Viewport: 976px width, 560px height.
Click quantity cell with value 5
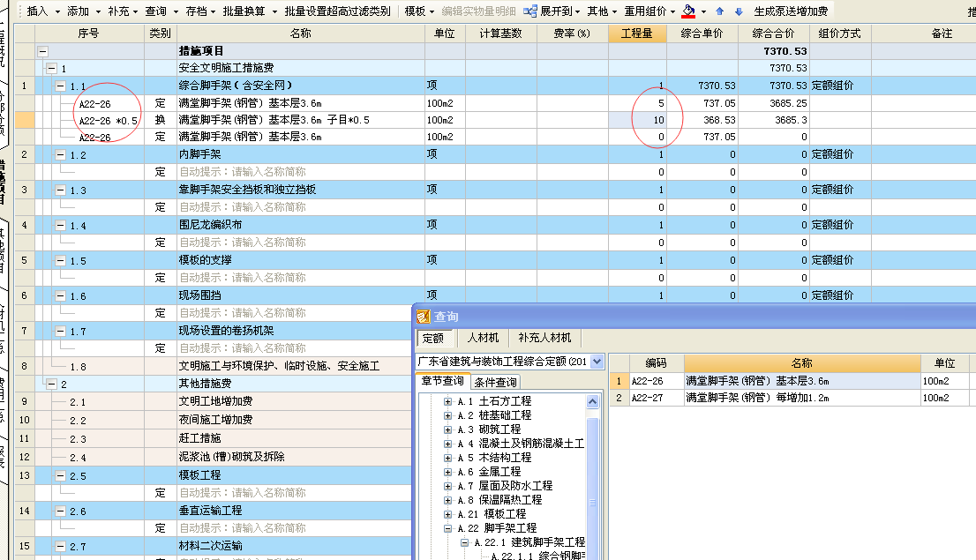[637, 103]
